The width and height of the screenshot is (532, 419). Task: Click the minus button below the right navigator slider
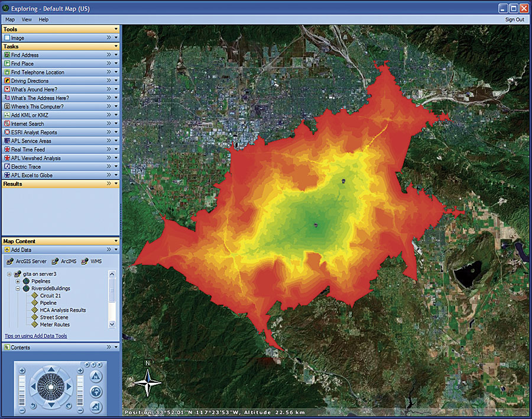click(80, 411)
